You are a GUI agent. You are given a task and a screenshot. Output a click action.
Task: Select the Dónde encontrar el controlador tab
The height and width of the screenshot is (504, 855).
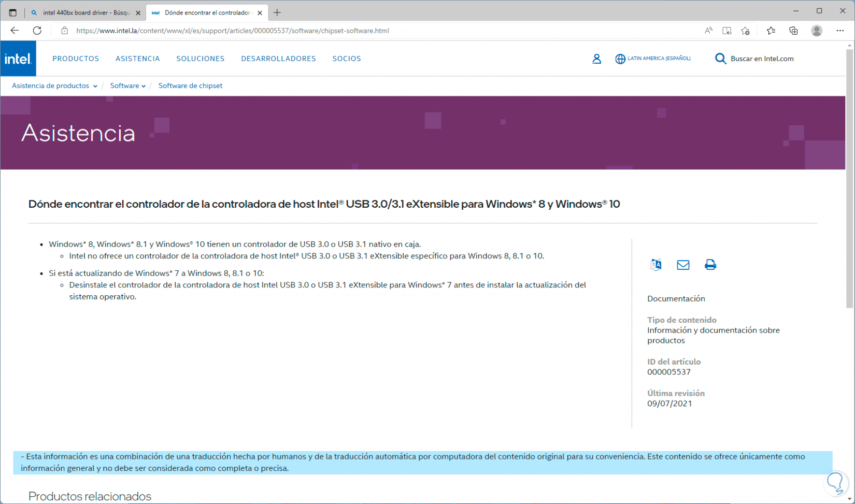click(x=207, y=12)
